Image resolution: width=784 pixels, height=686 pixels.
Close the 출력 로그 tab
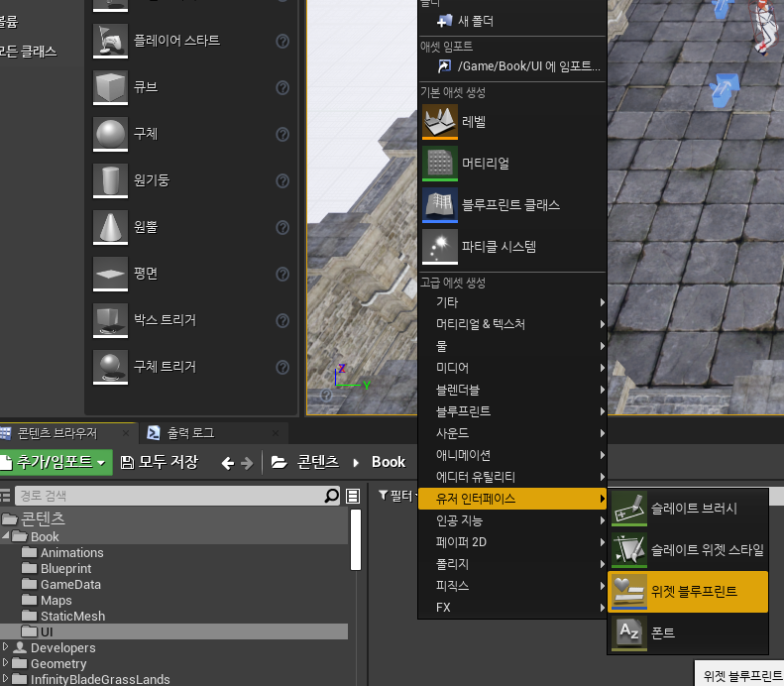point(276,433)
